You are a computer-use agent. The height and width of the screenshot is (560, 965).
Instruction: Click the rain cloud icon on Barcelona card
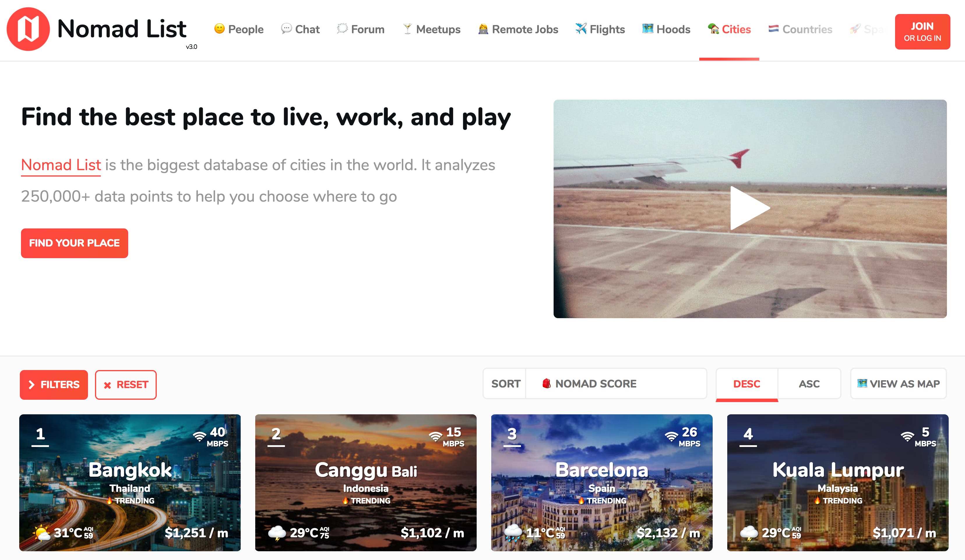[513, 533]
